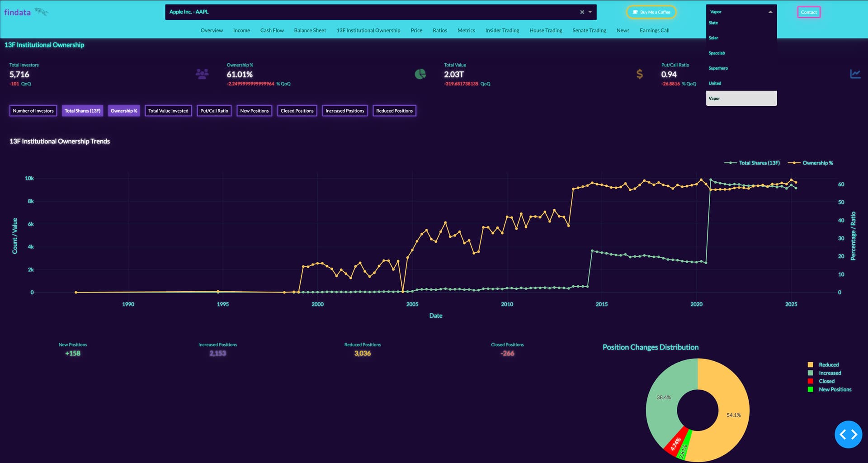
Task: Click the Closed Positions value -266
Action: [x=507, y=354]
